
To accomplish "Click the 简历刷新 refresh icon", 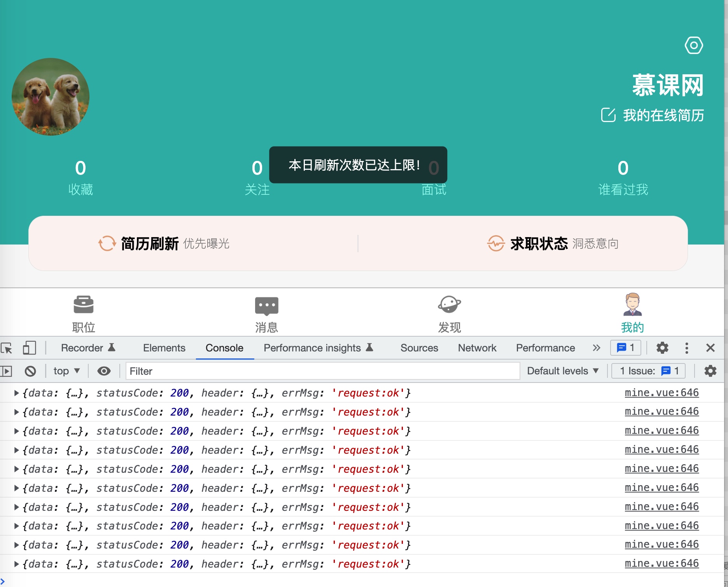I will [x=107, y=243].
